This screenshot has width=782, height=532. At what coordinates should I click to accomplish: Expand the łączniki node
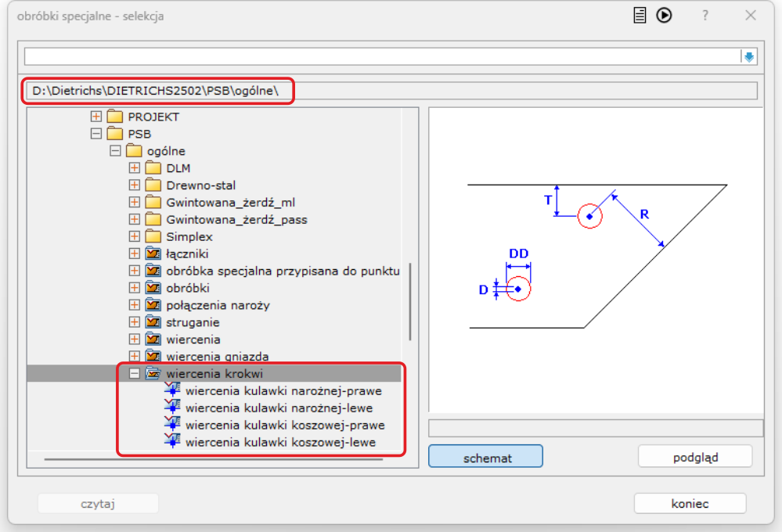point(134,253)
